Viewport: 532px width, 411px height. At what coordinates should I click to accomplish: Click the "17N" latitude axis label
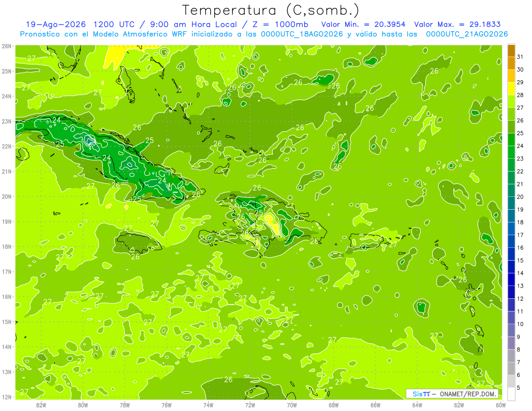click(7, 271)
